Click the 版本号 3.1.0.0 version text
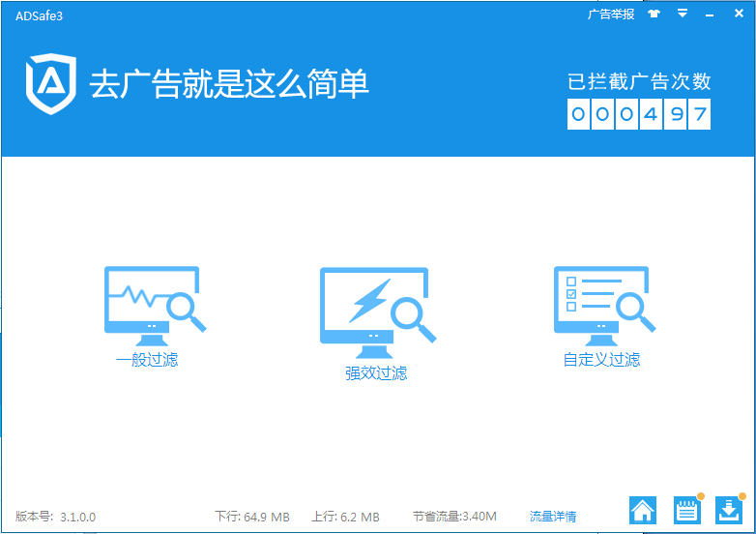 (55, 517)
